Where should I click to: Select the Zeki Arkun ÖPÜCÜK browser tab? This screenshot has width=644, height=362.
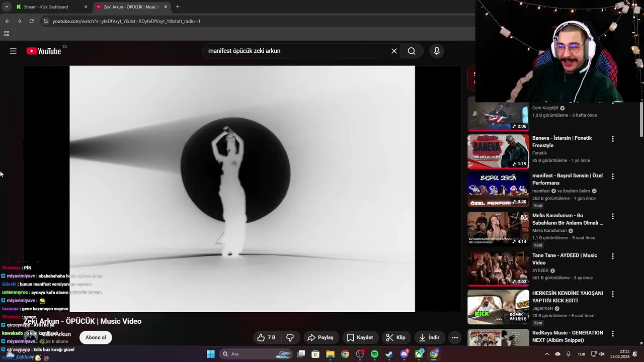tap(131, 7)
